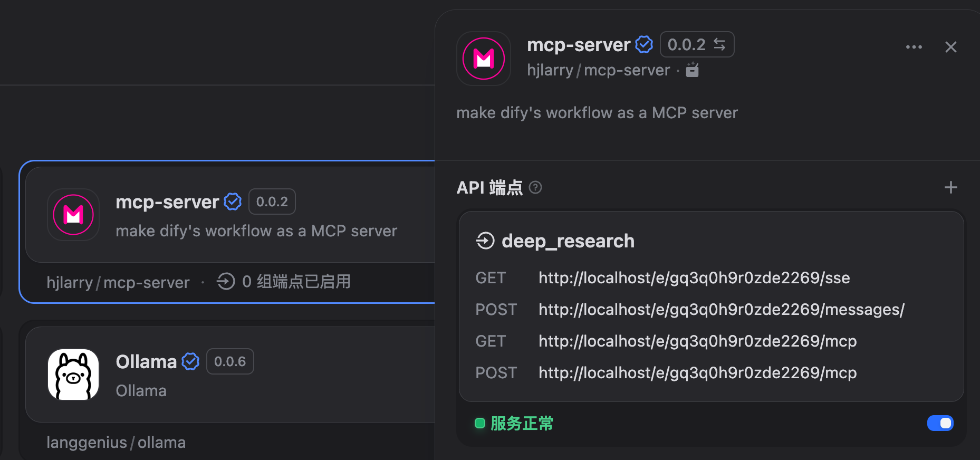Click the langgenius/ollama text
This screenshot has width=980, height=460.
pyautogui.click(x=116, y=442)
